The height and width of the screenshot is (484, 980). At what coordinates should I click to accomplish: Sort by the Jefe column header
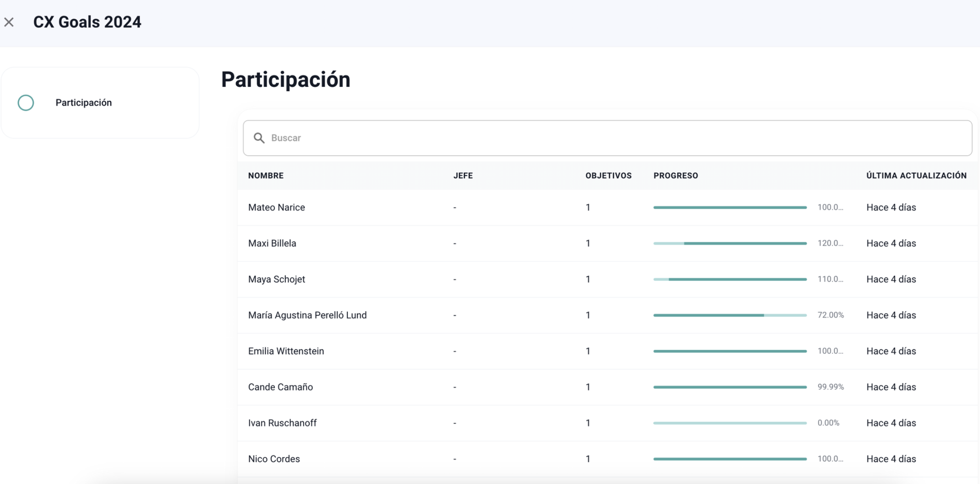pyautogui.click(x=463, y=176)
